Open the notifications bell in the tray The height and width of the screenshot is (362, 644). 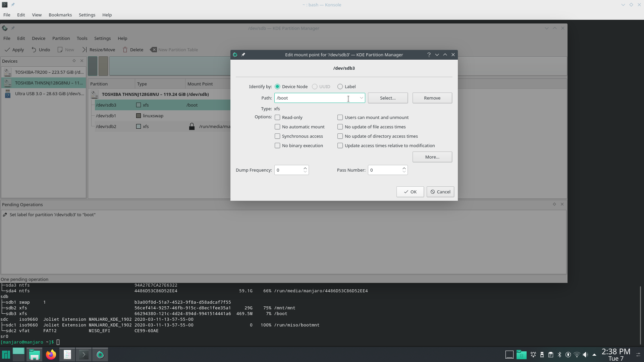coord(533,355)
